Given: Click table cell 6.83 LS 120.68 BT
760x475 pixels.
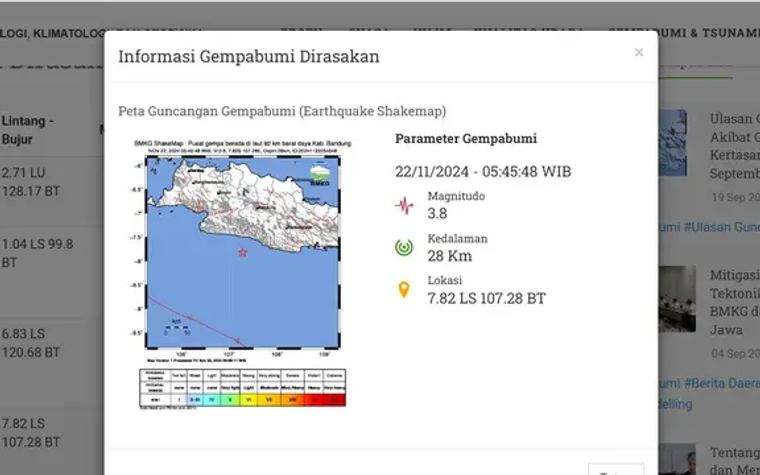Looking at the screenshot, I should tap(31, 343).
